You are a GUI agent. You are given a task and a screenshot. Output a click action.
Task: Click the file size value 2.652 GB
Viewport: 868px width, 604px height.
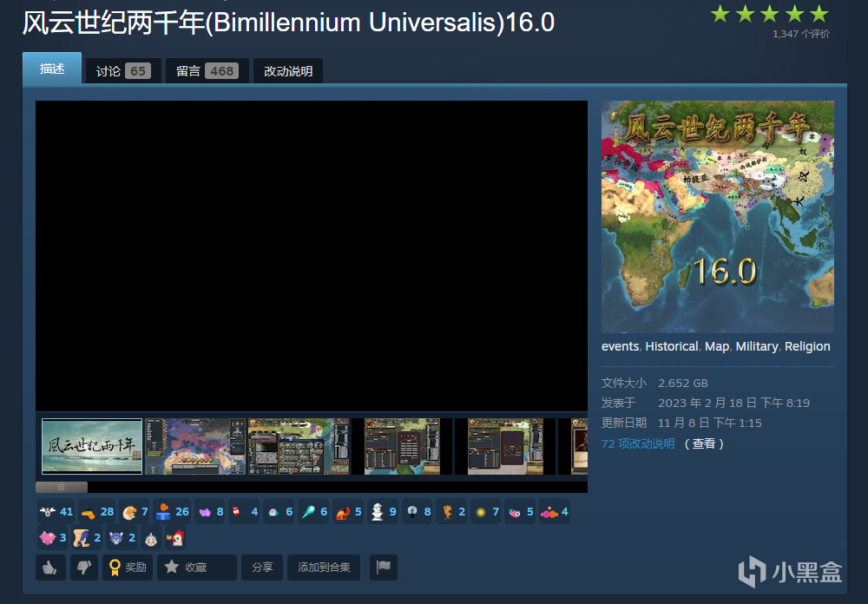(x=682, y=383)
